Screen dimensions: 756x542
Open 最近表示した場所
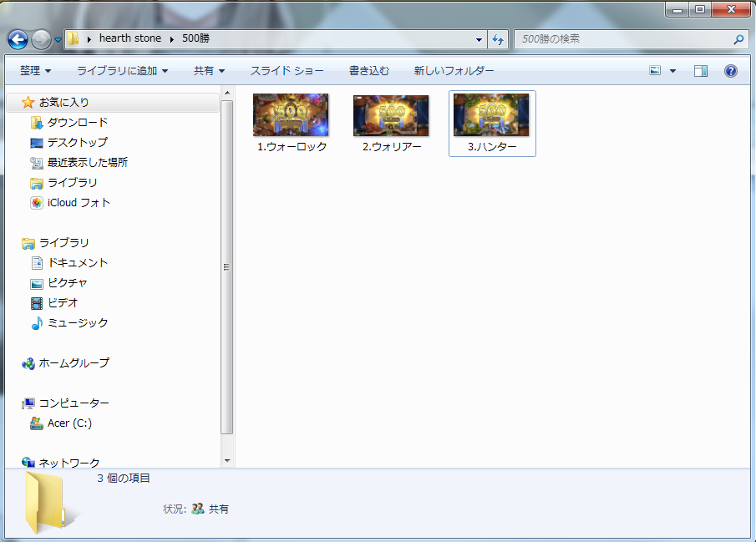point(88,163)
